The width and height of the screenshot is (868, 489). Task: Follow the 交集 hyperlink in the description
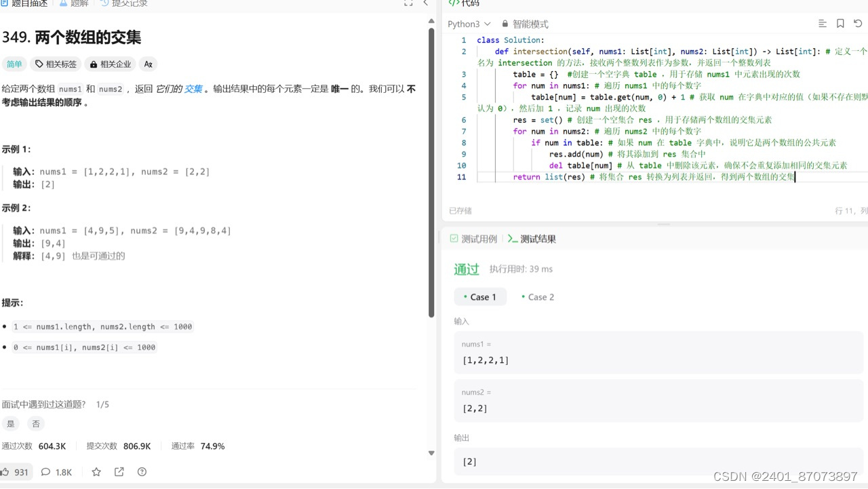(x=193, y=89)
